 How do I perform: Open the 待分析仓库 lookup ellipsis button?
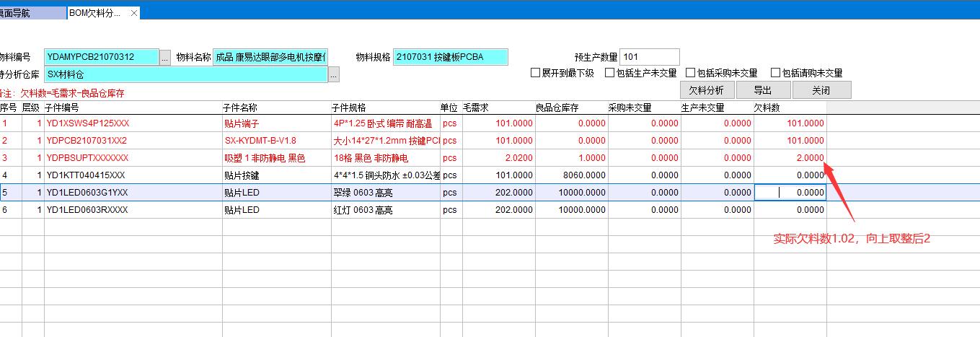[x=334, y=74]
